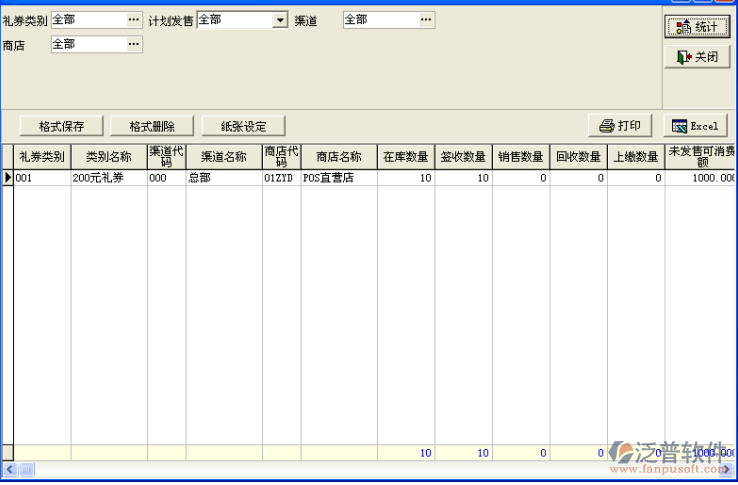The height and width of the screenshot is (485, 738).
Task: Sort by the 类别名称 column header
Action: click(108, 157)
